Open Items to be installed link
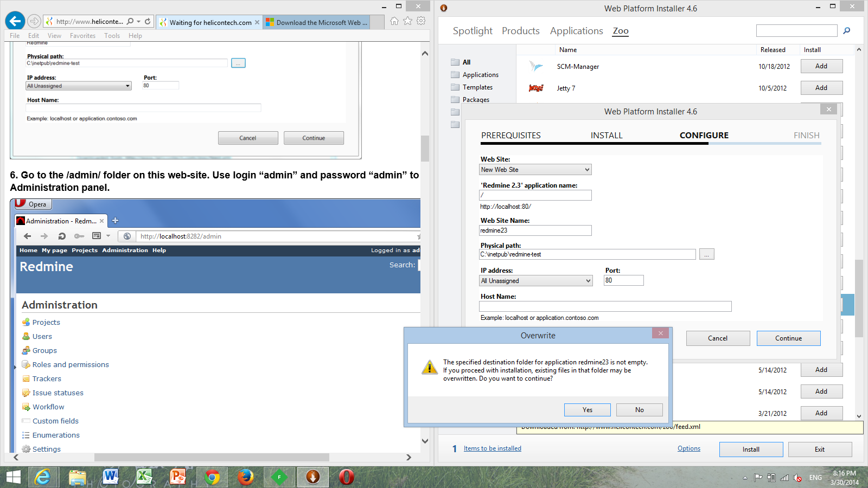The image size is (868, 488). [x=493, y=448]
